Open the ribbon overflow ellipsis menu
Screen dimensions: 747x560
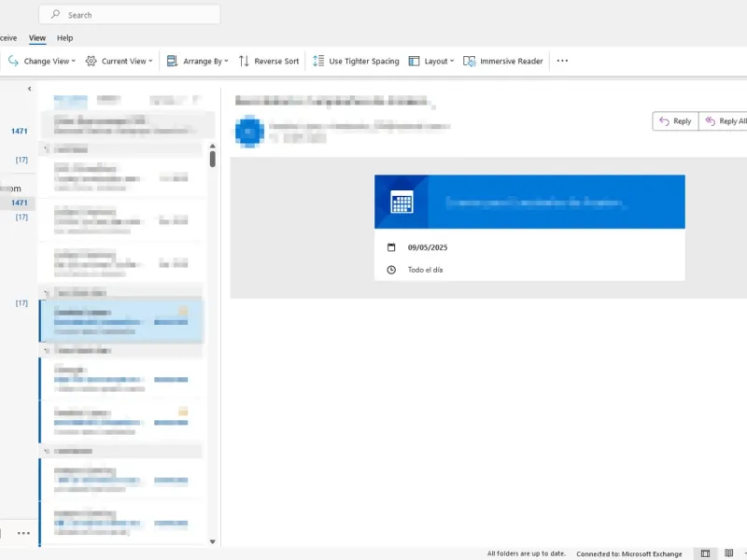pyautogui.click(x=562, y=61)
